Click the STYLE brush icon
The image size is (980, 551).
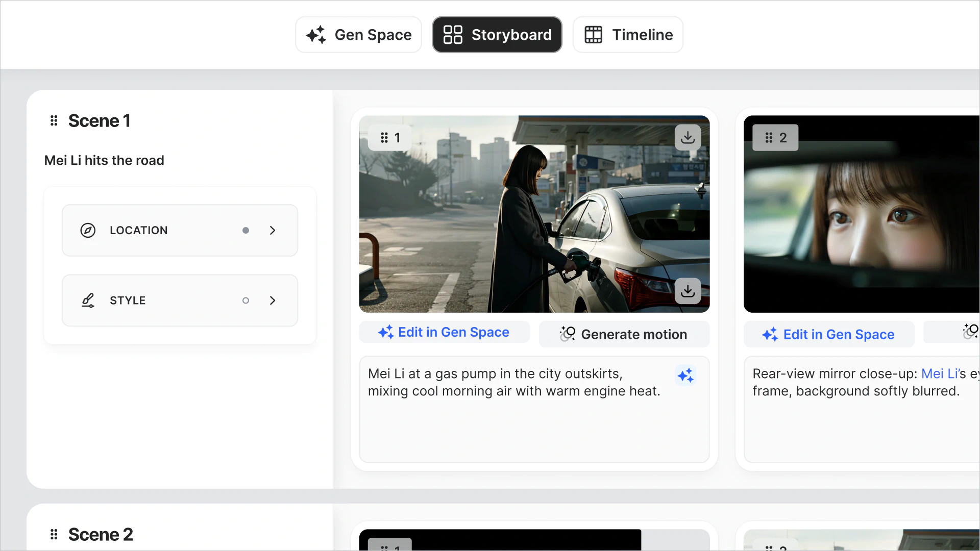pyautogui.click(x=88, y=300)
